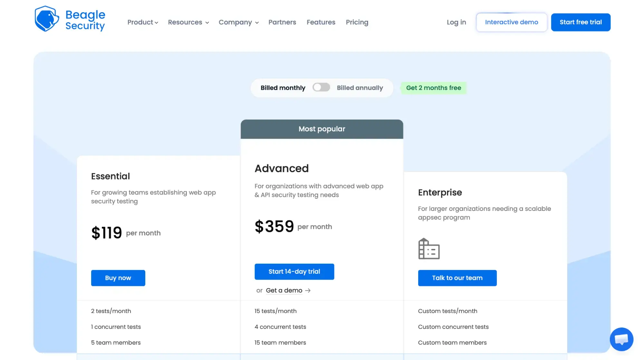The width and height of the screenshot is (644, 360).
Task: Expand the Product menu dropdown
Action: [x=143, y=22]
